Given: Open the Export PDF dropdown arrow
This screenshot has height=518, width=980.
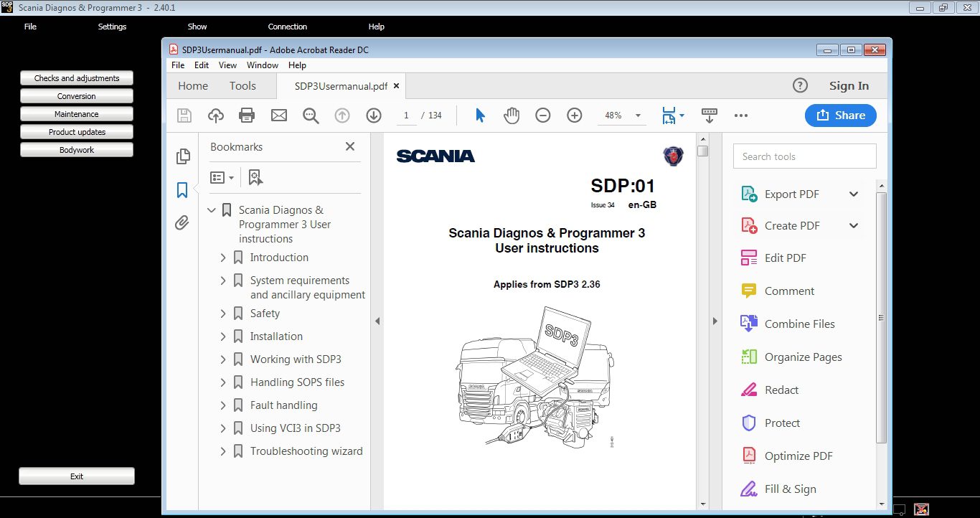Looking at the screenshot, I should [x=854, y=194].
